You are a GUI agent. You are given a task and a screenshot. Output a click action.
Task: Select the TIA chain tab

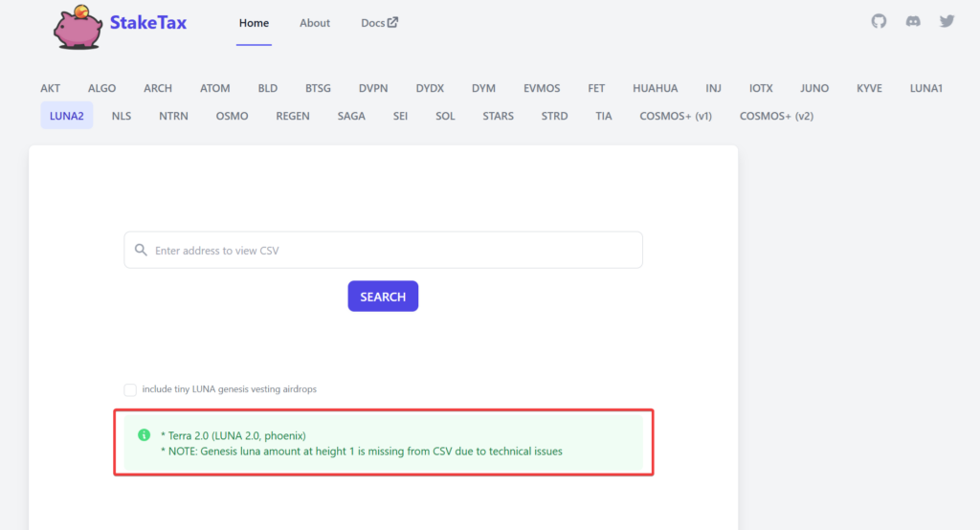click(x=604, y=116)
